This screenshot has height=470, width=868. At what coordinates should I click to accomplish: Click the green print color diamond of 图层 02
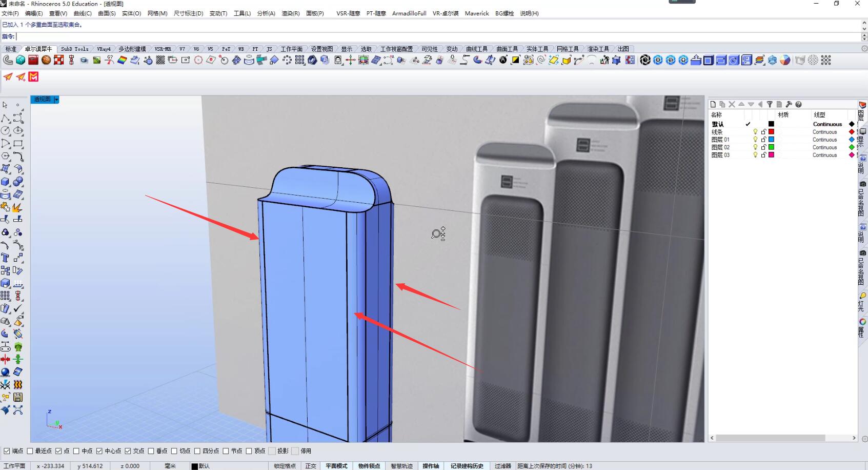(x=852, y=147)
